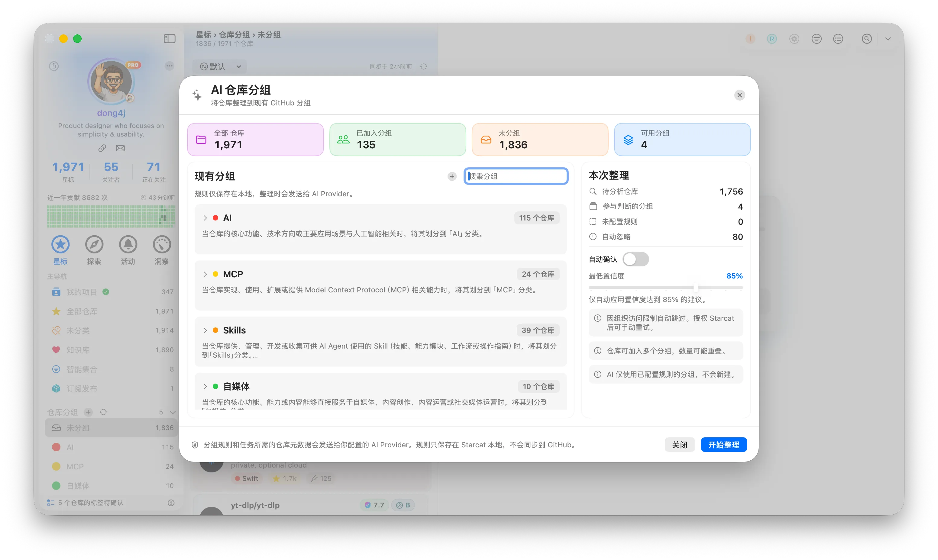The height and width of the screenshot is (560, 938).
Task: Click the info icon beside 标签待确认
Action: pyautogui.click(x=171, y=503)
